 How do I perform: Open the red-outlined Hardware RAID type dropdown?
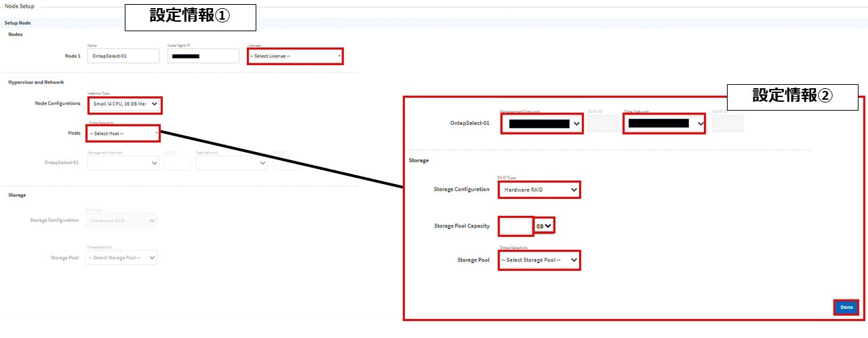tap(539, 190)
